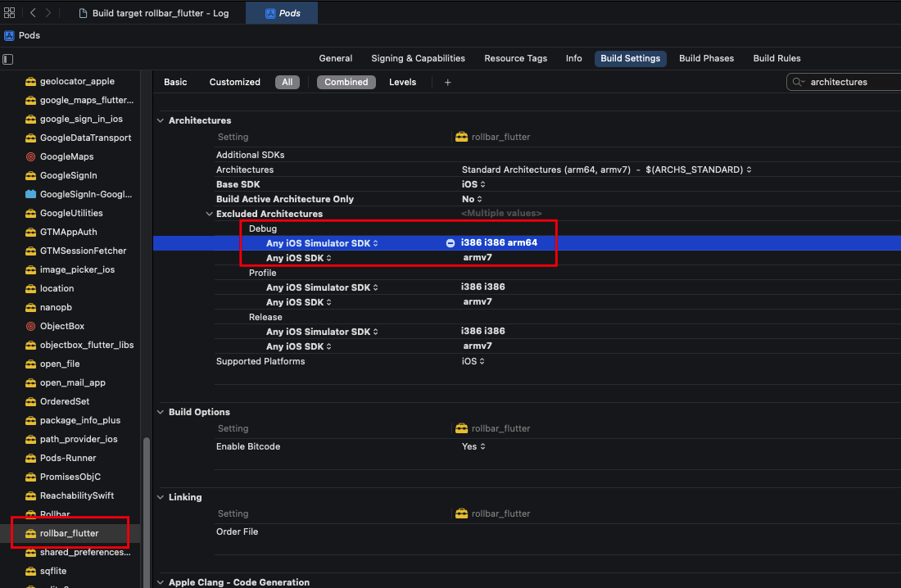Select the rollbar_flutter pod in the sidebar

(70, 532)
